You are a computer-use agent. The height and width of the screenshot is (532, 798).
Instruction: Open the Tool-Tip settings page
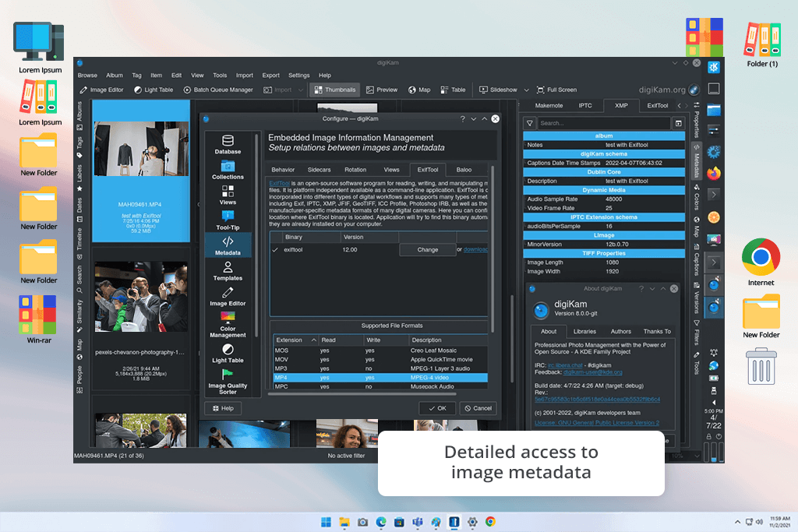pyautogui.click(x=228, y=220)
